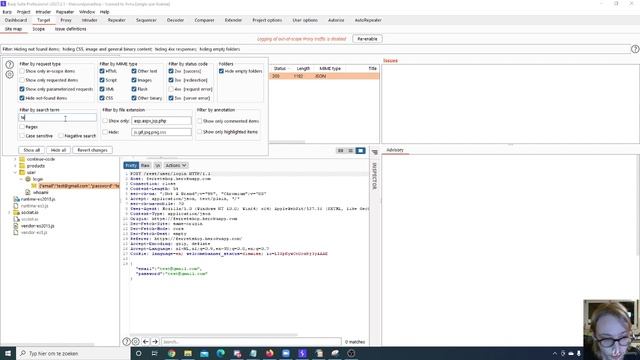
Task: Uncheck Images MIME type filter
Action: 134,80
